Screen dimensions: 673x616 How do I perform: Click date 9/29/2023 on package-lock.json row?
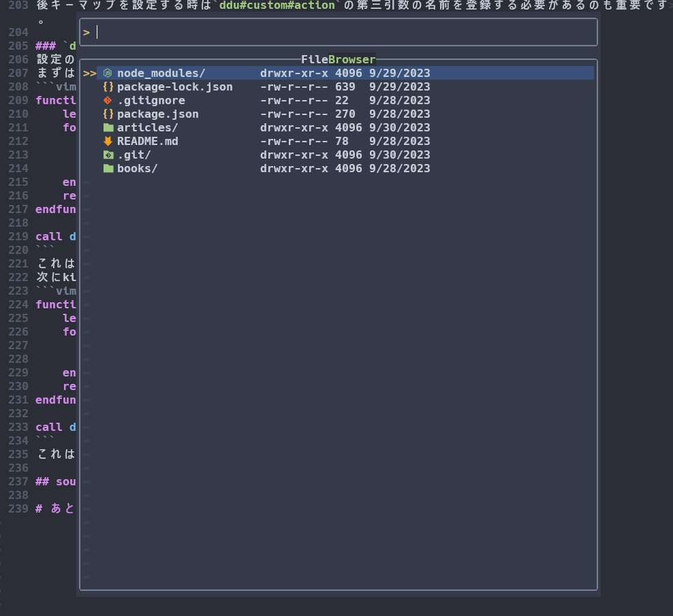coord(400,86)
